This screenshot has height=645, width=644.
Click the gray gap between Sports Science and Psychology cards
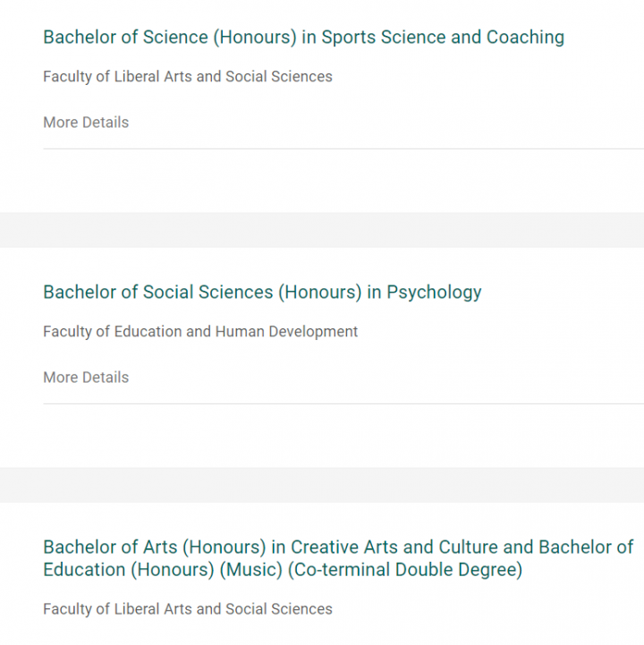(x=322, y=230)
